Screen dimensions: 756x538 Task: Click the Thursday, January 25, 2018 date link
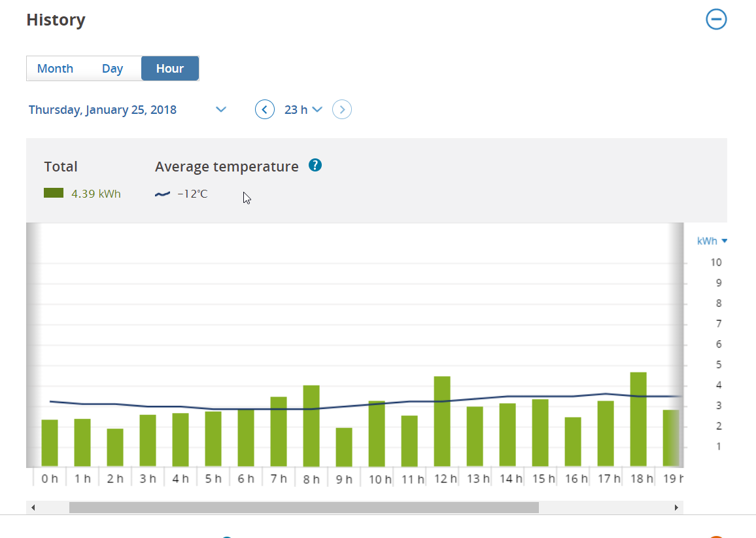(x=103, y=109)
